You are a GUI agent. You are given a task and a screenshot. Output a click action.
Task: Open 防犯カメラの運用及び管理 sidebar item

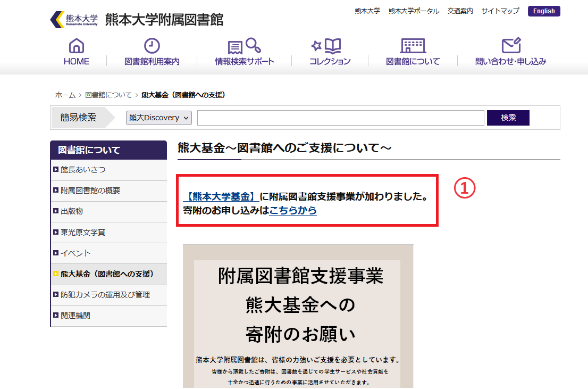pos(105,295)
